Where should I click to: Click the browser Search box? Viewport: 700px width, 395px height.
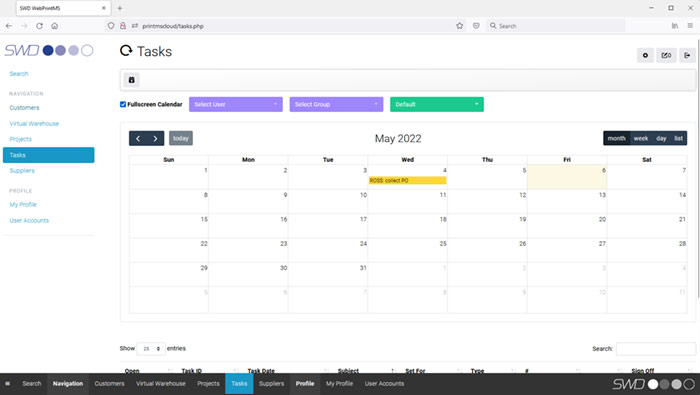[x=555, y=26]
